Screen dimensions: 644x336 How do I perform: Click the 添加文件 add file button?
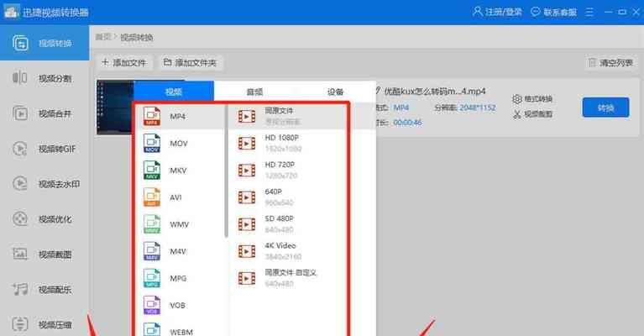tap(124, 62)
